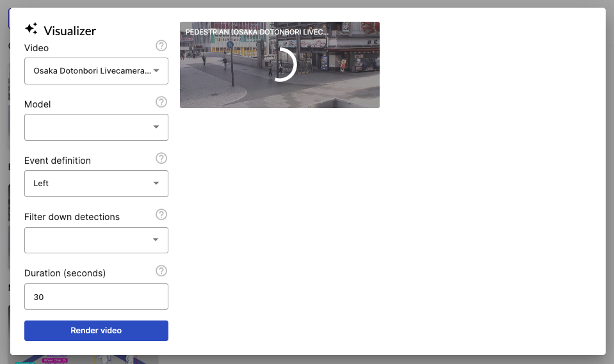Click the arrow in the Event definition box

156,184
